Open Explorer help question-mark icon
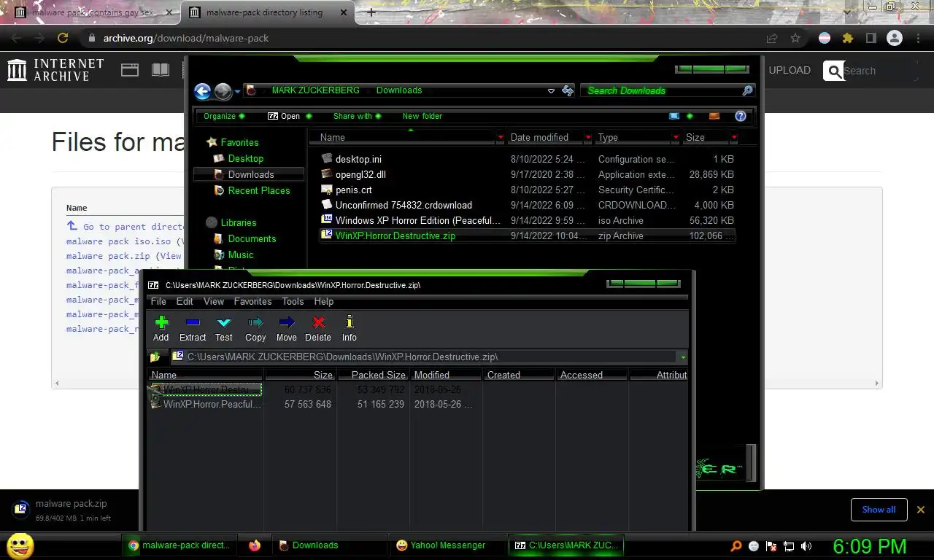Image resolution: width=934 pixels, height=560 pixels. coord(741,116)
